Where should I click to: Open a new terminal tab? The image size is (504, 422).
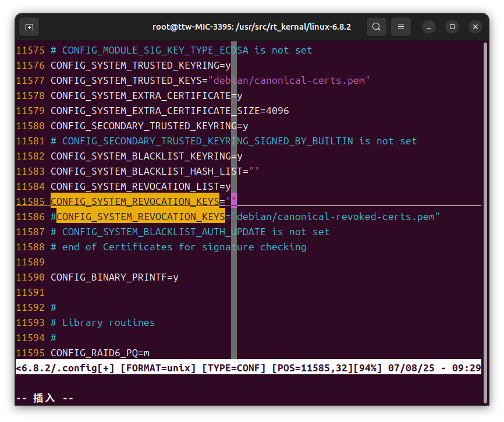pos(29,27)
